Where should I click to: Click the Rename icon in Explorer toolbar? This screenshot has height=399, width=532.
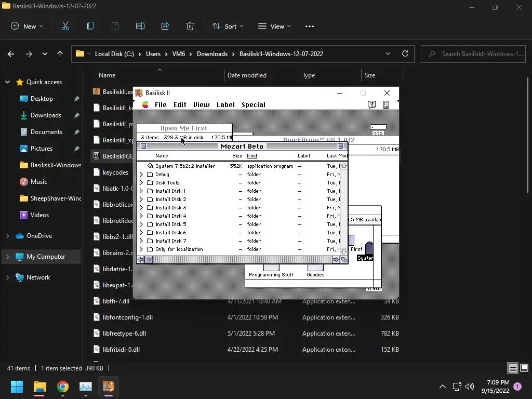[140, 26]
